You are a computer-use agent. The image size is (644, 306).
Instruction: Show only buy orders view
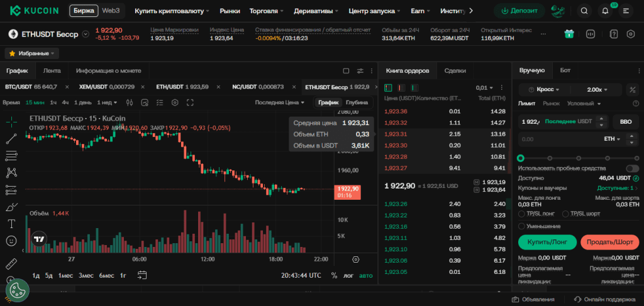tap(415, 88)
